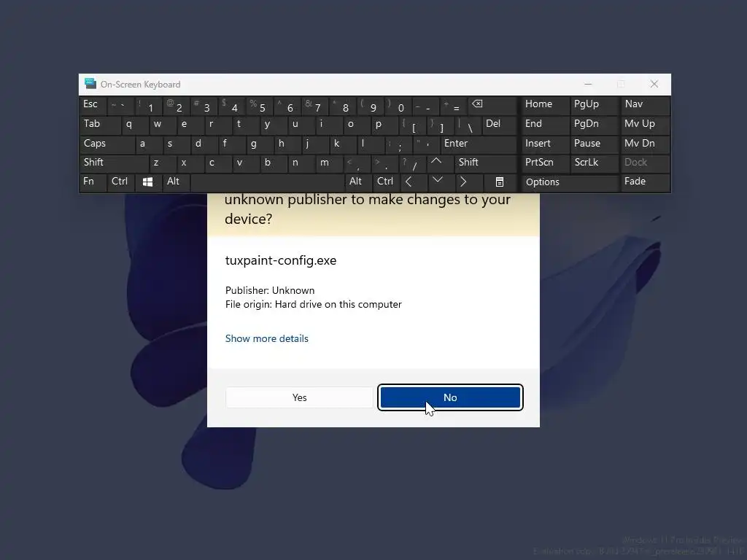747x560 pixels.
Task: Click the Fade key
Action: tap(645, 182)
